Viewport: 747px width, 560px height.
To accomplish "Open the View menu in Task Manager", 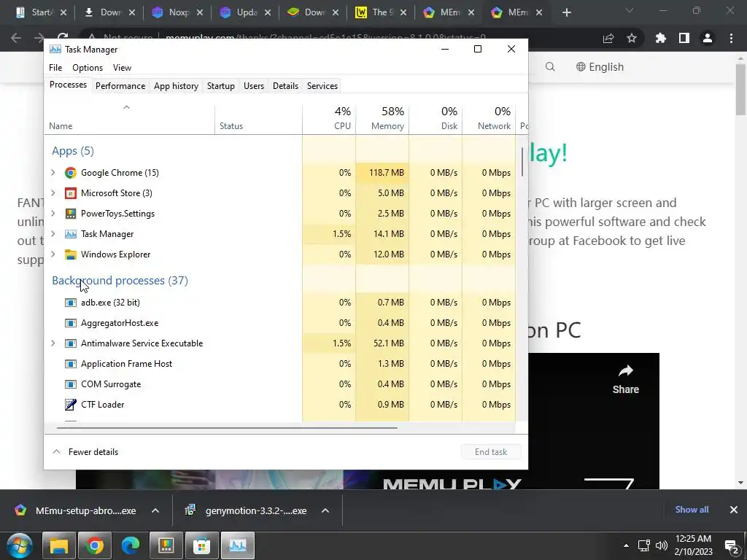I will 122,68.
